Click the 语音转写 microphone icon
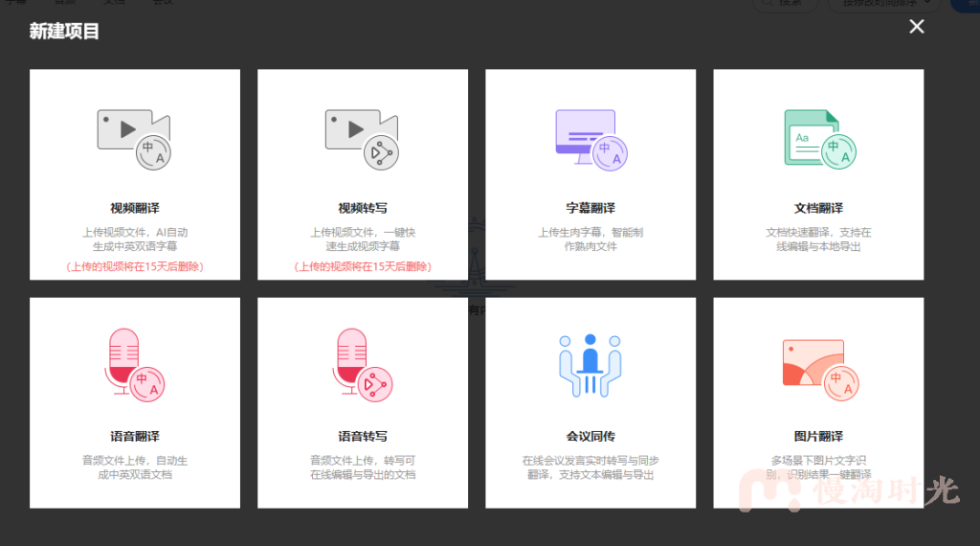Screen dimensions: 980x546 [x=363, y=365]
